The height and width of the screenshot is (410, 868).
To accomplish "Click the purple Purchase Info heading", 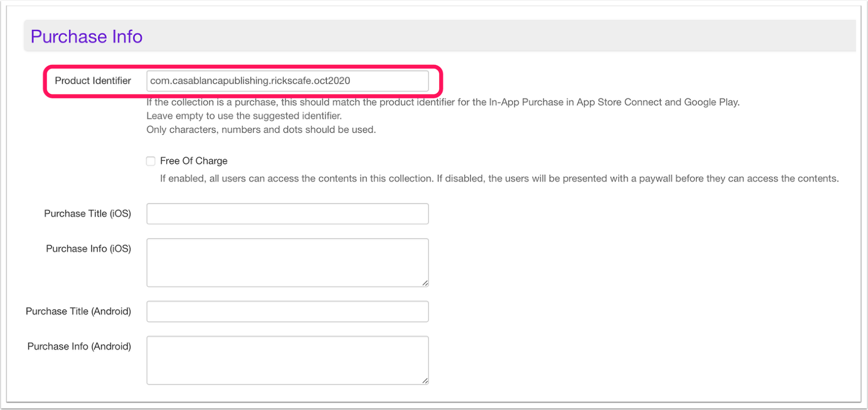I will (x=87, y=36).
